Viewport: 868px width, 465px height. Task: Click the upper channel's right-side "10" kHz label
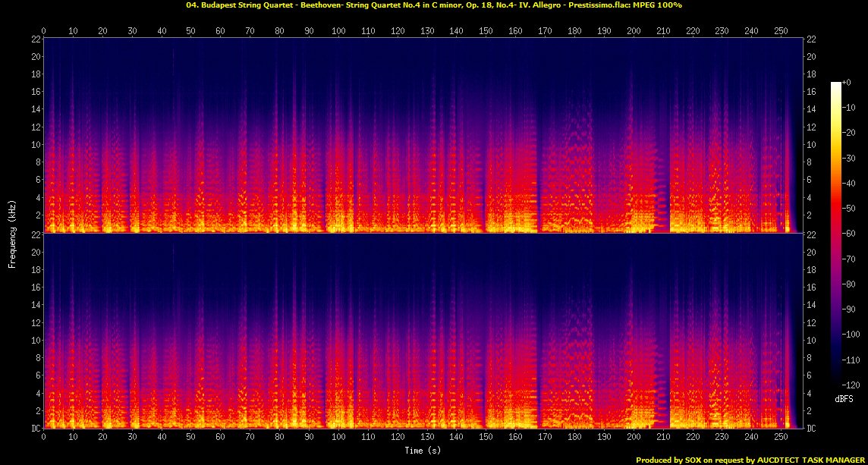813,144
